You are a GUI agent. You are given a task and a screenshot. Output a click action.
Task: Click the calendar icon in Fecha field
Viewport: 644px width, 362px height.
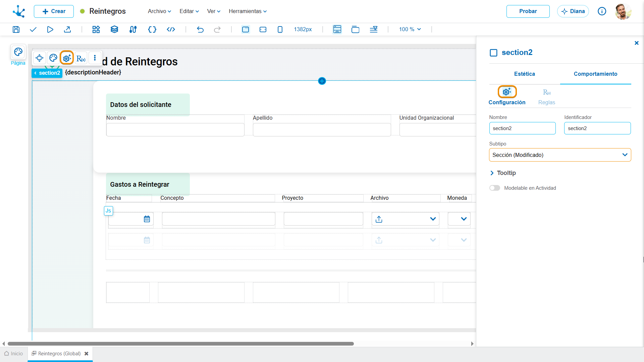[x=147, y=219]
